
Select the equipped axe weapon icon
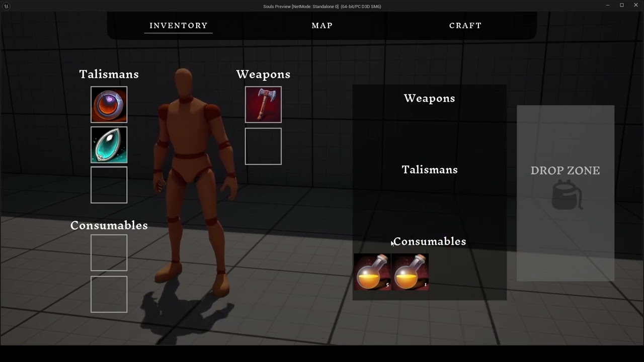[263, 105]
